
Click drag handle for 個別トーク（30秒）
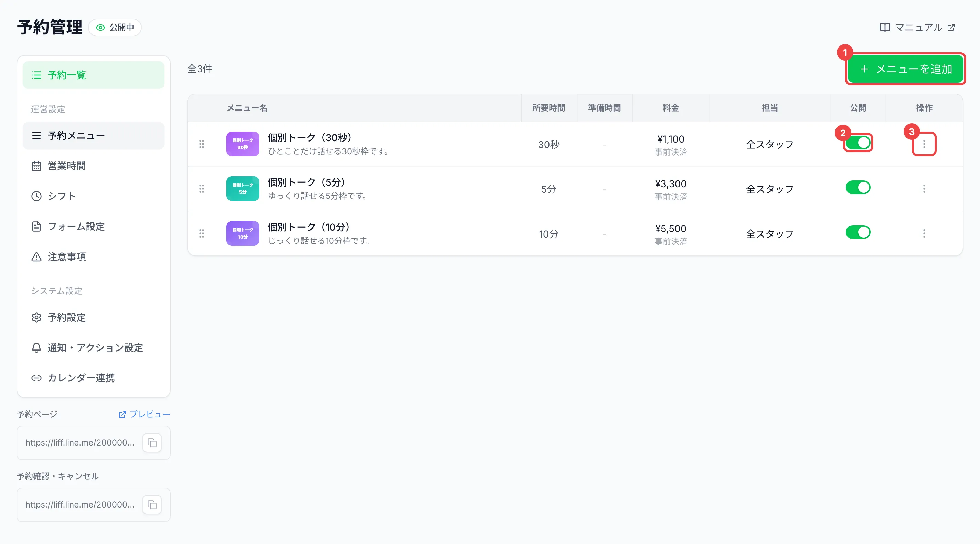[x=202, y=144]
